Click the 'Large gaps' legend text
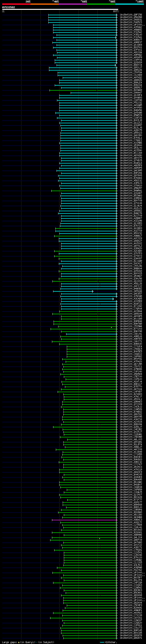Viewport: 146px width, 644px height. [10, 642]
